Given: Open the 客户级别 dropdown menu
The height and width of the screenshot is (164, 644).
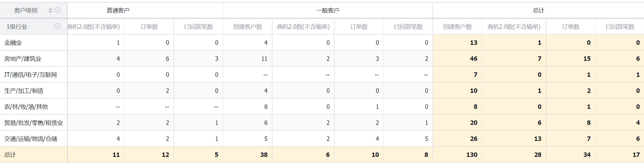Looking at the screenshot, I should [58, 10].
